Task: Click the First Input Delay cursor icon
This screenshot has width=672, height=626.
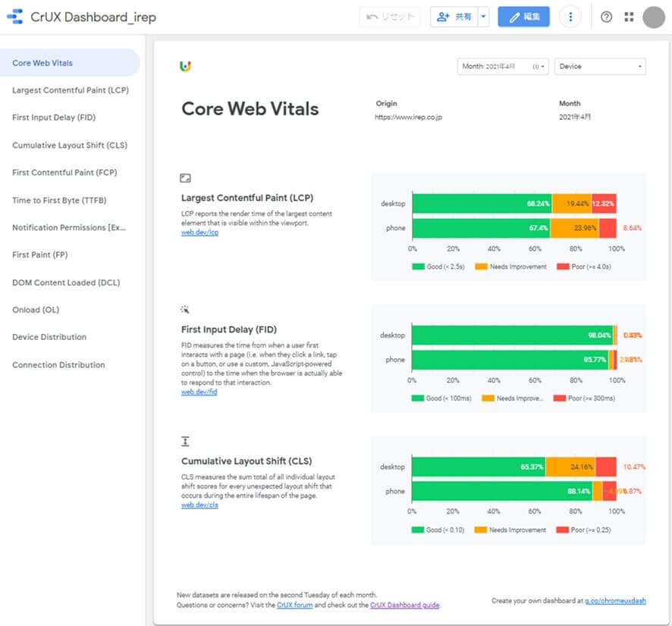Action: click(185, 310)
